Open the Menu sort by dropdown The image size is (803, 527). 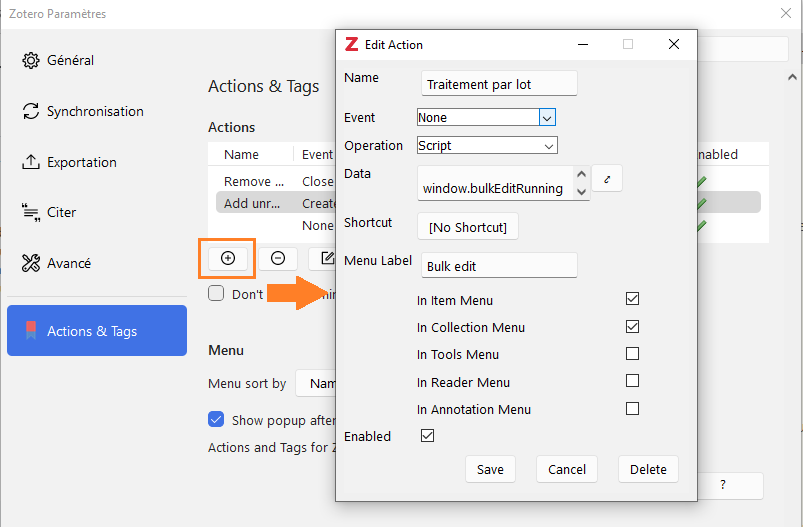316,383
